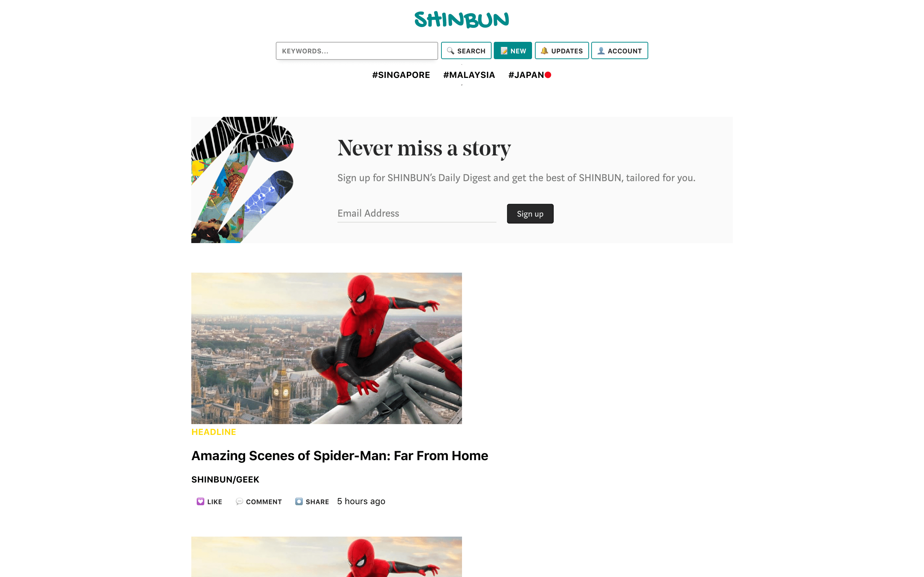Focus the Email Address field
The width and height of the screenshot is (924, 577).
[417, 213]
